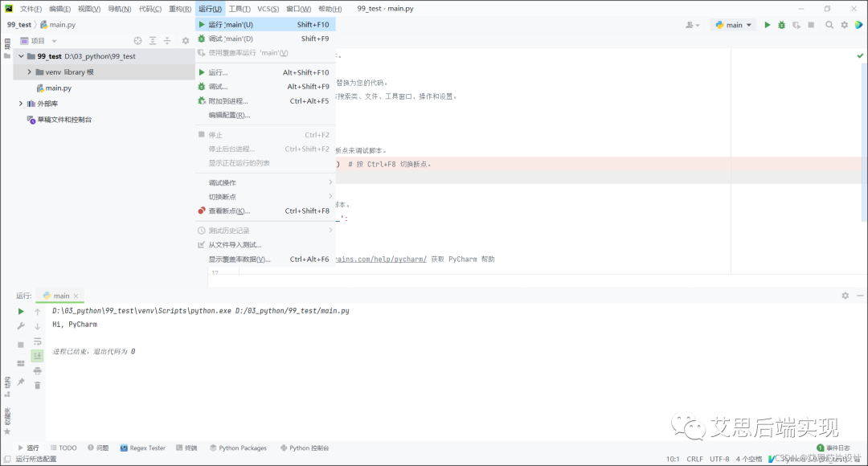
Task: Open Search Everywhere magnifier icon
Action: [830, 25]
